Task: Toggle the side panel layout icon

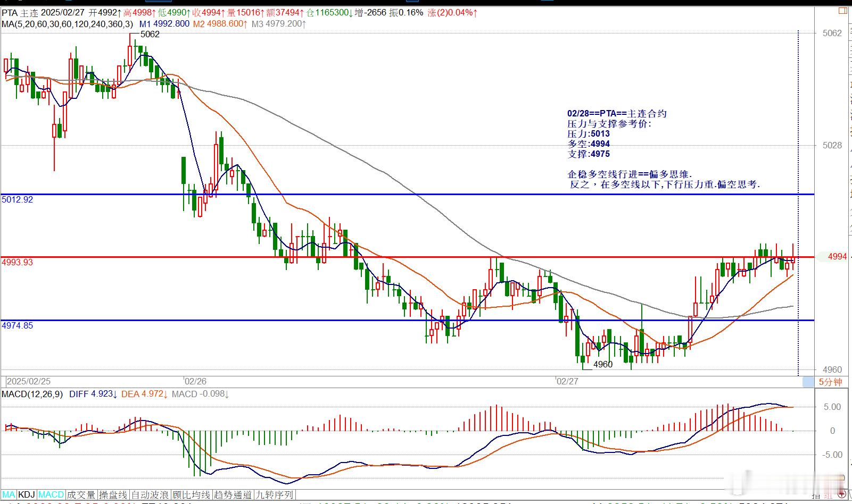Action: pyautogui.click(x=842, y=10)
